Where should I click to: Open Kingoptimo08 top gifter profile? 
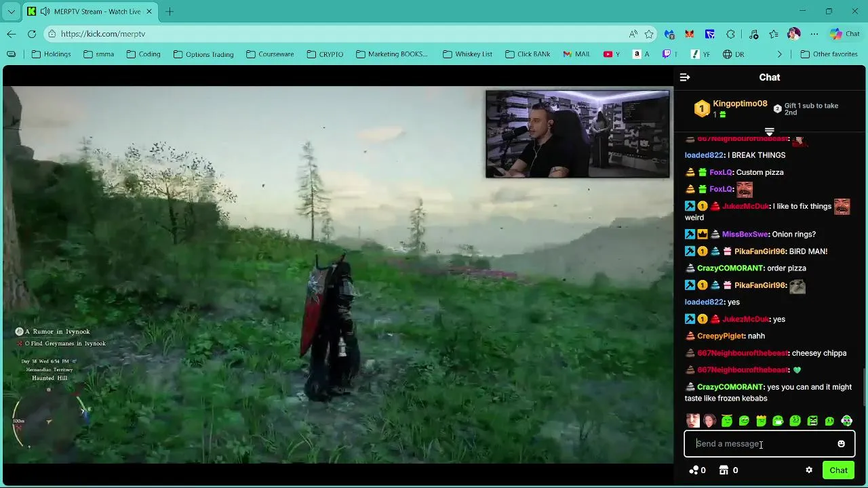point(740,104)
